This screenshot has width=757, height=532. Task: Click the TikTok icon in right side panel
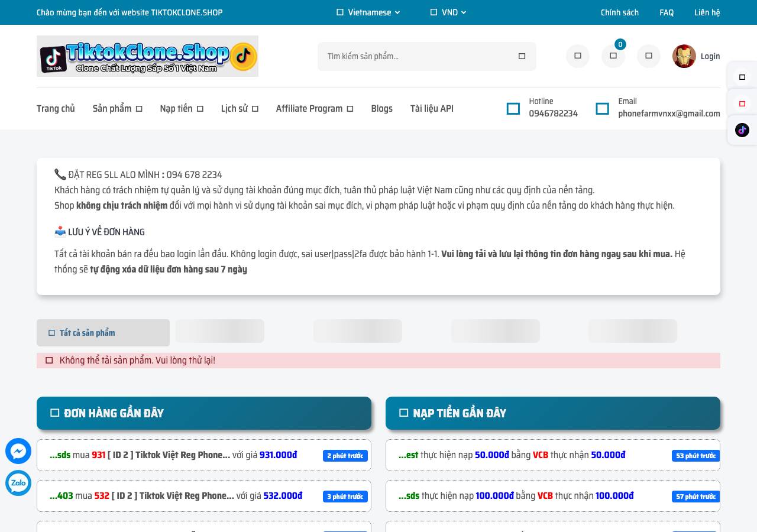pyautogui.click(x=742, y=130)
